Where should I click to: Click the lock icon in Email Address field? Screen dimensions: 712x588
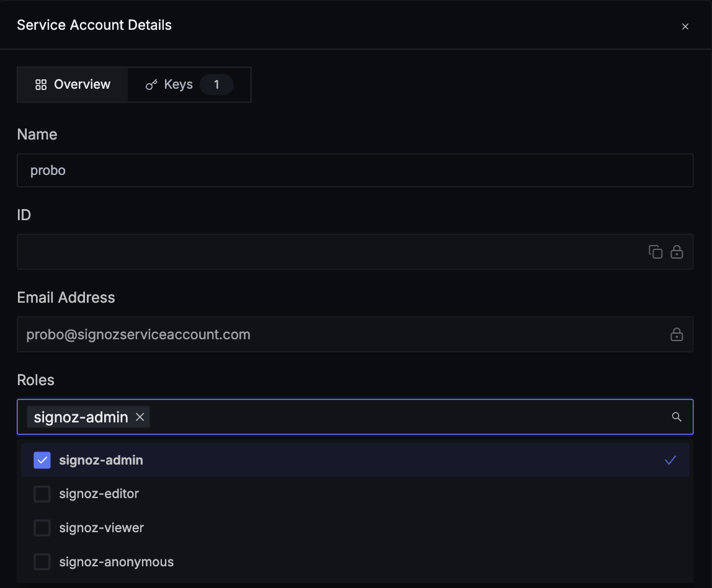coord(677,334)
